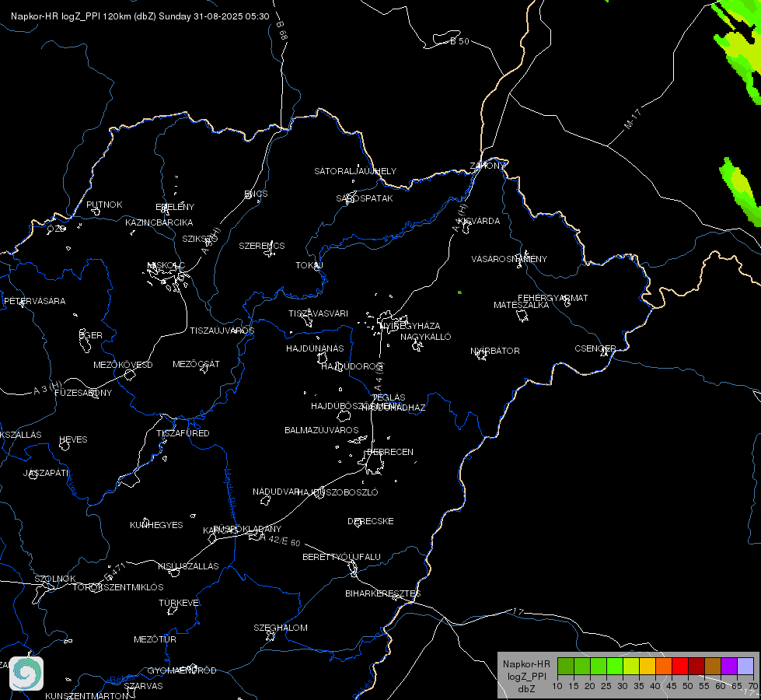Image resolution: width=761 pixels, height=700 pixels.
Task: Click the NAGYKALLO label
Action: pyautogui.click(x=426, y=337)
